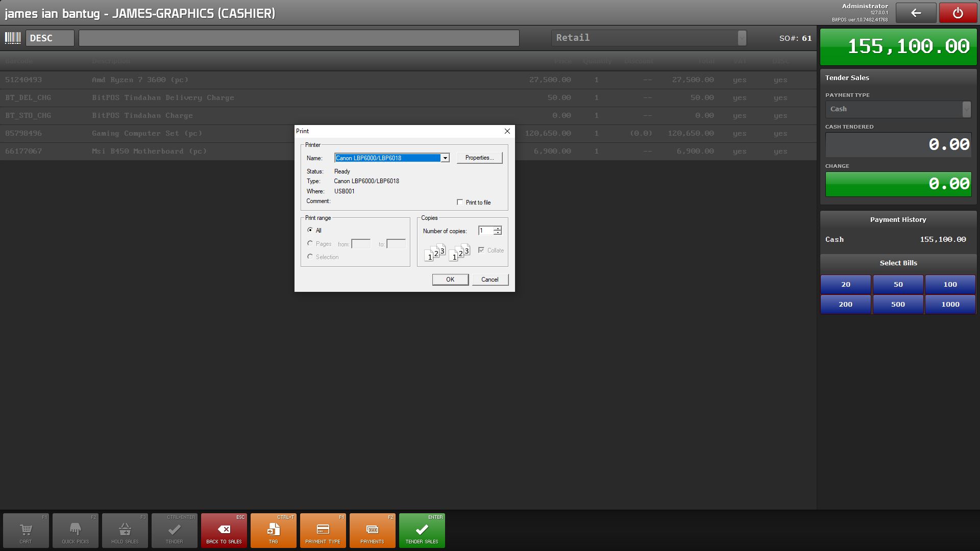This screenshot has height=551, width=980.
Task: Expand the Retail dropdown
Action: 742,38
